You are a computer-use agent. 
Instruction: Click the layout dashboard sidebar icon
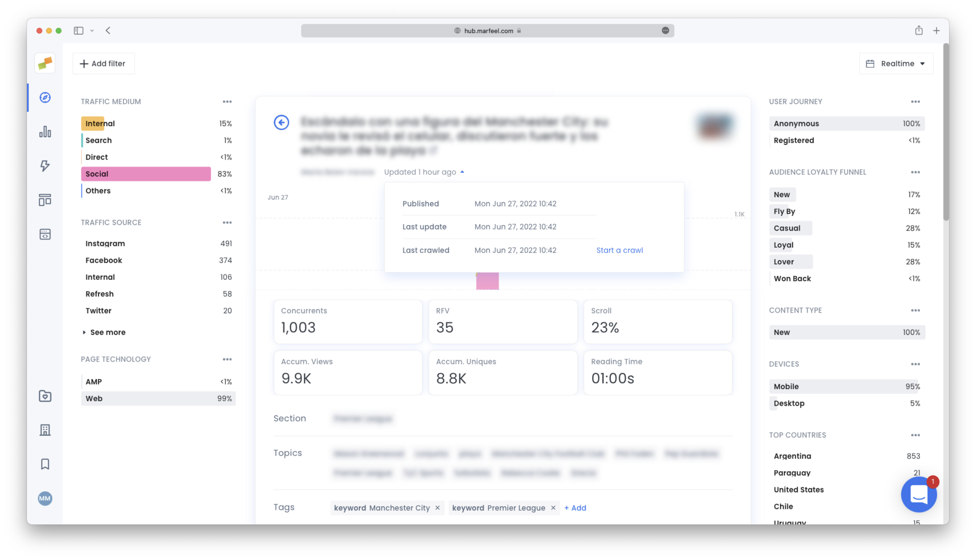click(x=45, y=200)
